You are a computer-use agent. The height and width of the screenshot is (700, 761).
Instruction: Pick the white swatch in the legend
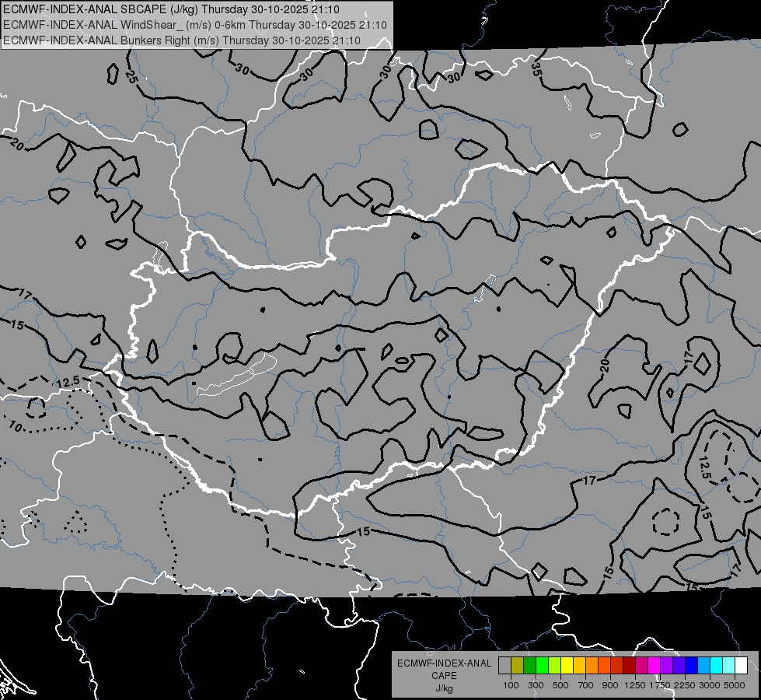click(741, 665)
